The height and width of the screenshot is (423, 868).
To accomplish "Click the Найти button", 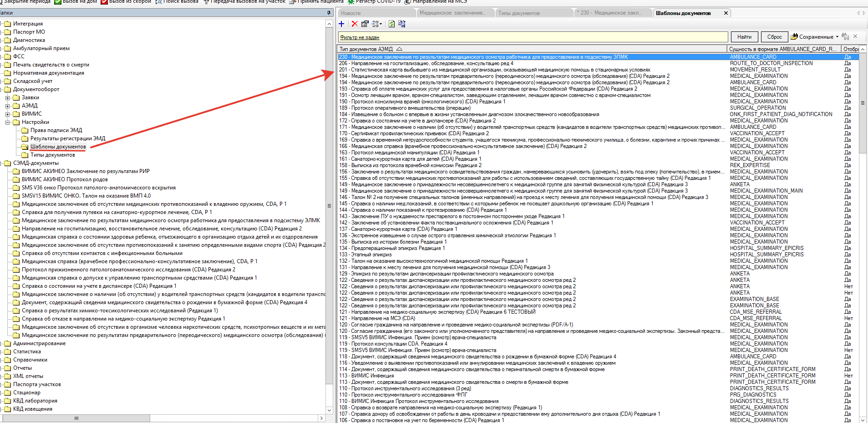I will (745, 37).
